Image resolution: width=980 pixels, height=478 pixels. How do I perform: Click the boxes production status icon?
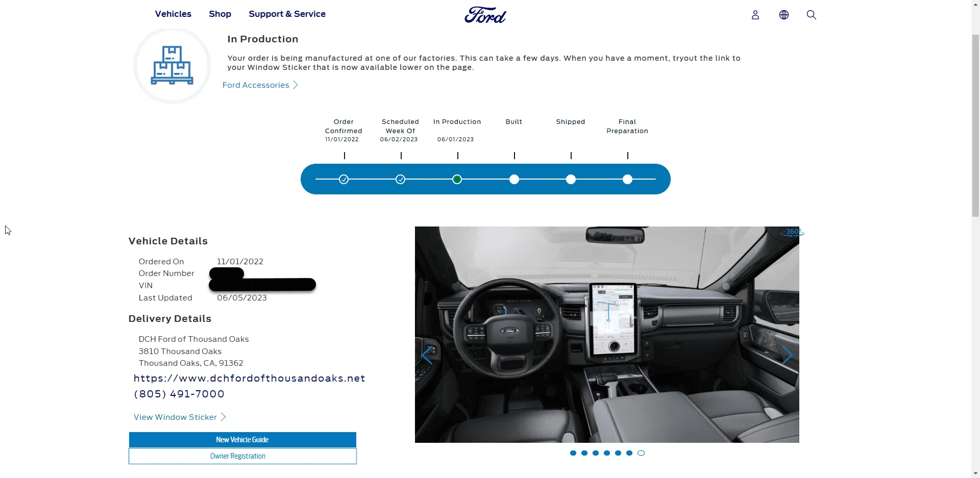point(172,66)
